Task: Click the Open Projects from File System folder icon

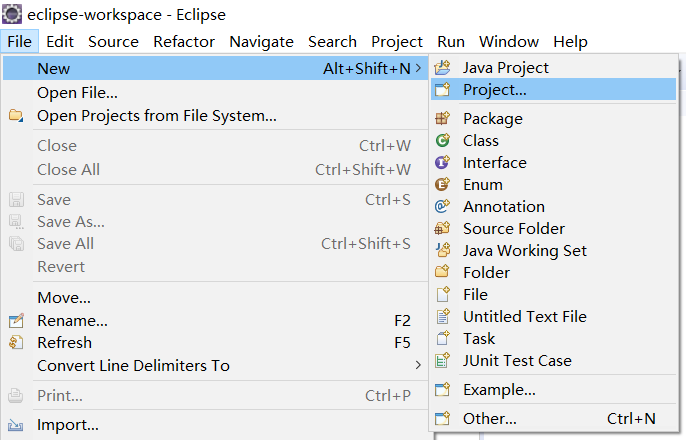Action: [16, 116]
